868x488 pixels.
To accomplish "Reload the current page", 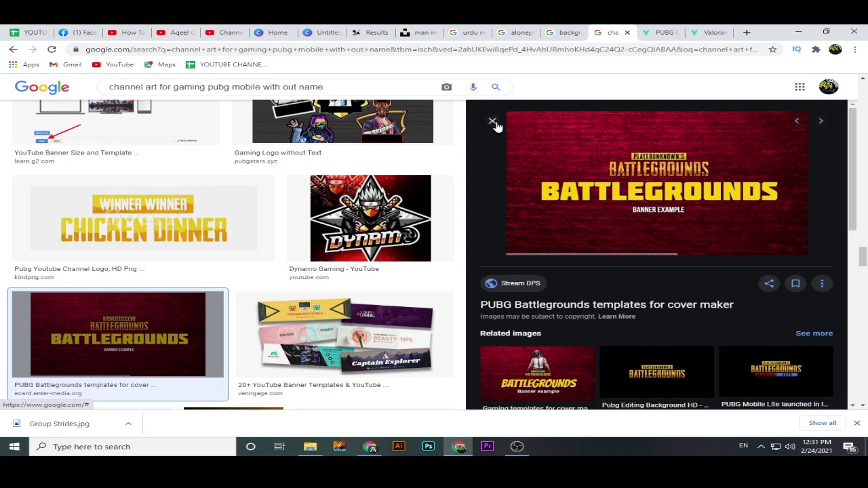I will tap(52, 49).
